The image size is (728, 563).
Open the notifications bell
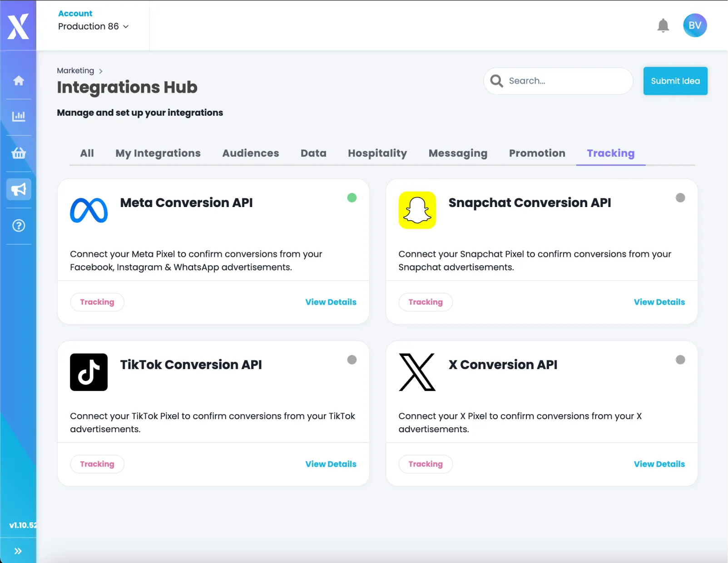pos(663,26)
